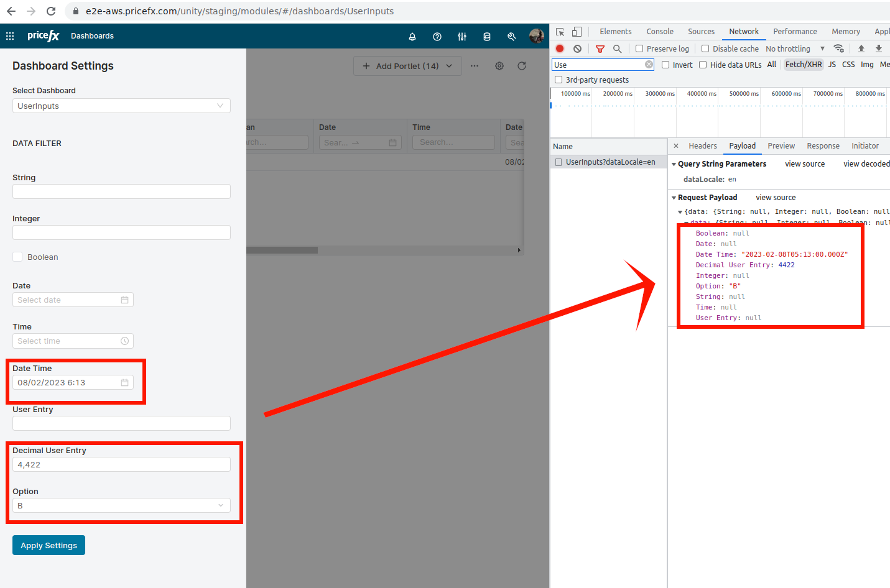Viewport: 890px width, 588px height.
Task: Tick the Disable cache checkbox
Action: [x=705, y=48]
